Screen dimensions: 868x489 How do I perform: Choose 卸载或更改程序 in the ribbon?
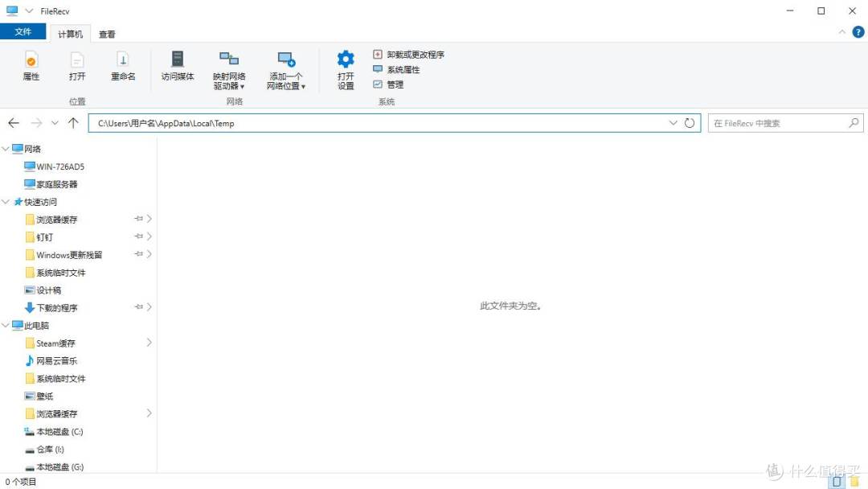[x=408, y=54]
